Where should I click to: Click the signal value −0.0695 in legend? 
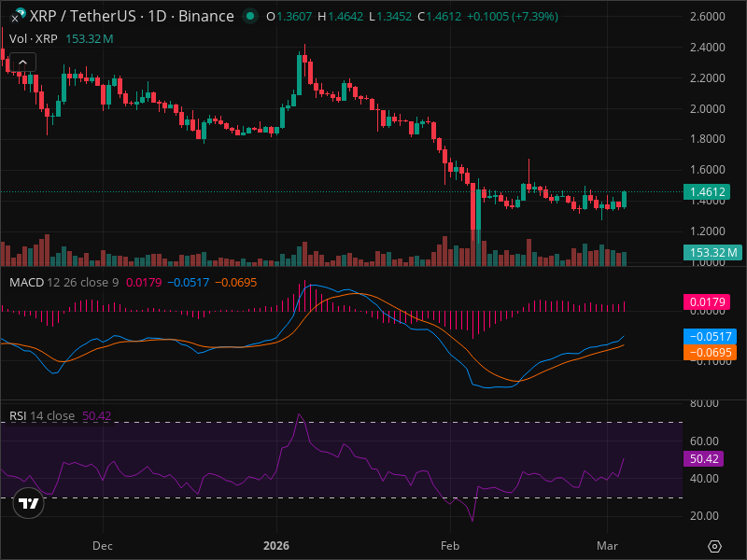236,283
